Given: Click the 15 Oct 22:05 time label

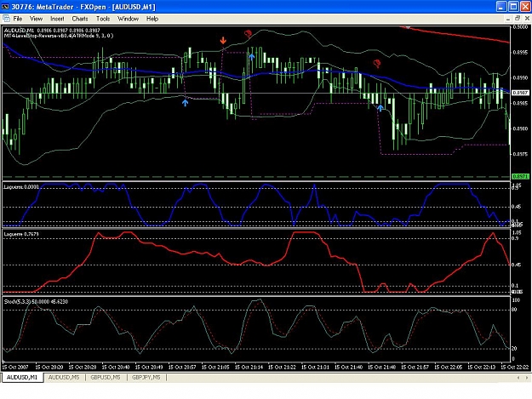Looking at the screenshot, I should pos(448,368).
